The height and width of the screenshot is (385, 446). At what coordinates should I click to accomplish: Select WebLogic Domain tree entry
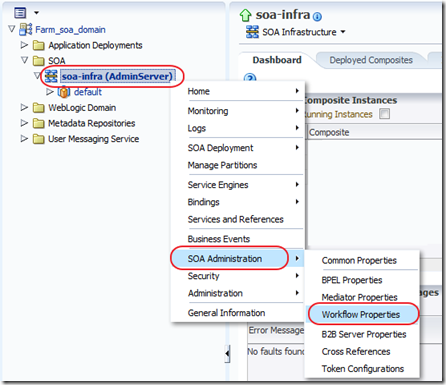[82, 108]
